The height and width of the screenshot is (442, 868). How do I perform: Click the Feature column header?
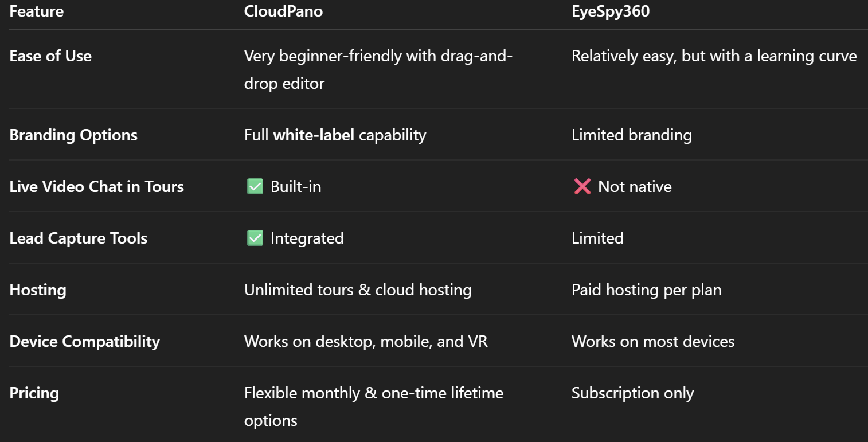click(37, 11)
